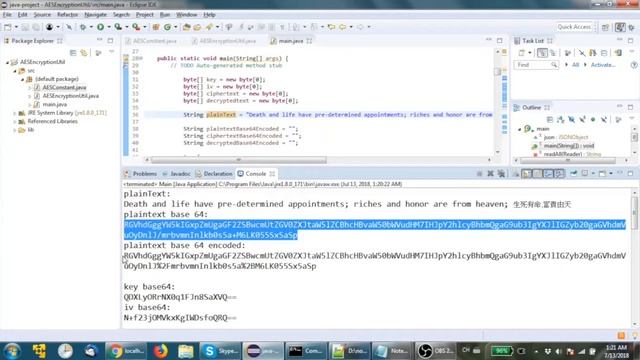Click the Last Edit Location arrow icon
The width and height of the screenshot is (640, 360).
[331, 27]
